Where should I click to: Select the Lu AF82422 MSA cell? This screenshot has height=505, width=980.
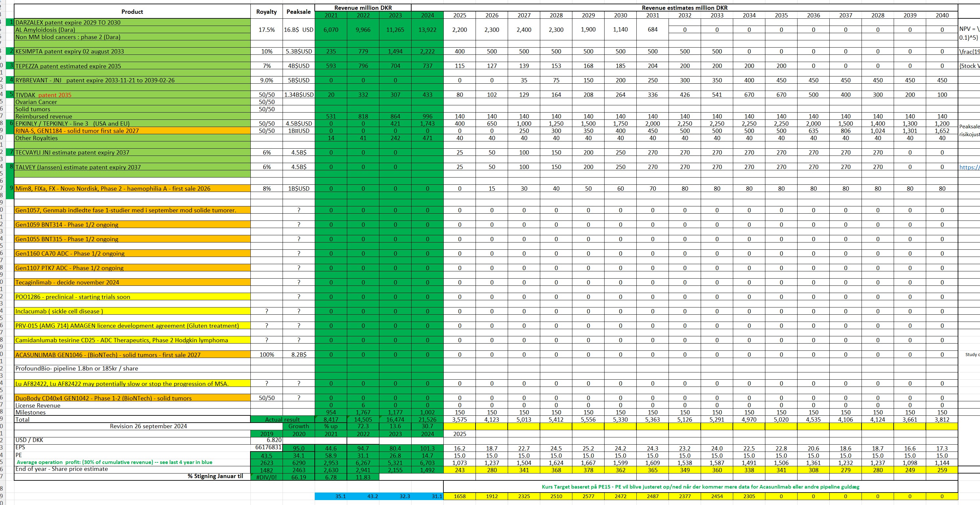click(x=132, y=384)
